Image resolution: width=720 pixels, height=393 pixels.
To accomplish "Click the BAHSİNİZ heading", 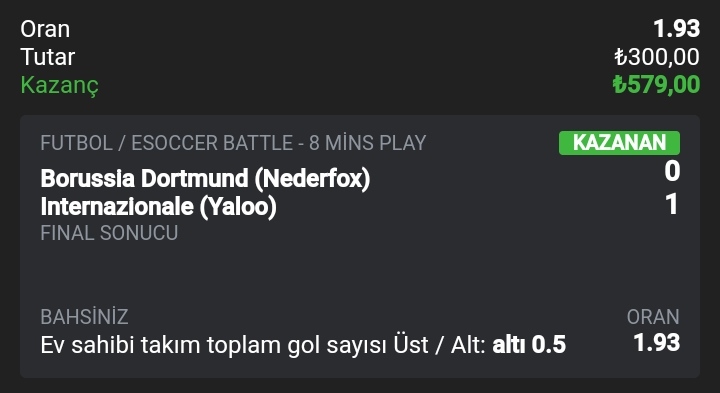I will [x=84, y=317].
